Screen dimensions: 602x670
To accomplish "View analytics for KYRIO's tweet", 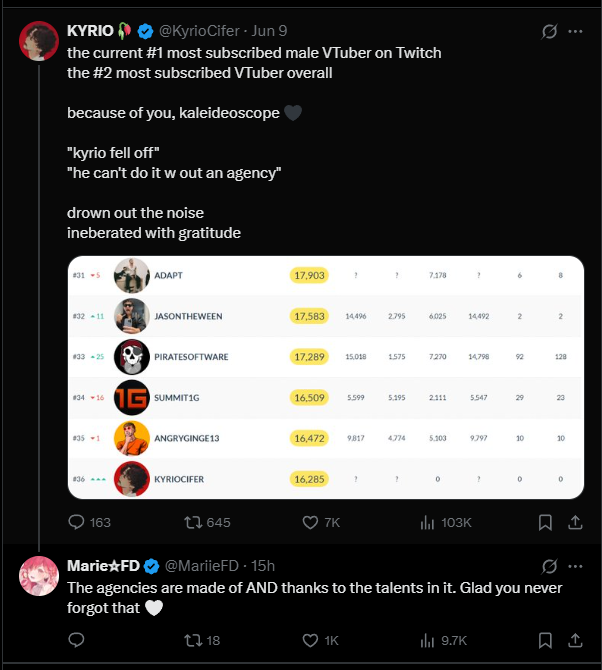I will [x=427, y=522].
